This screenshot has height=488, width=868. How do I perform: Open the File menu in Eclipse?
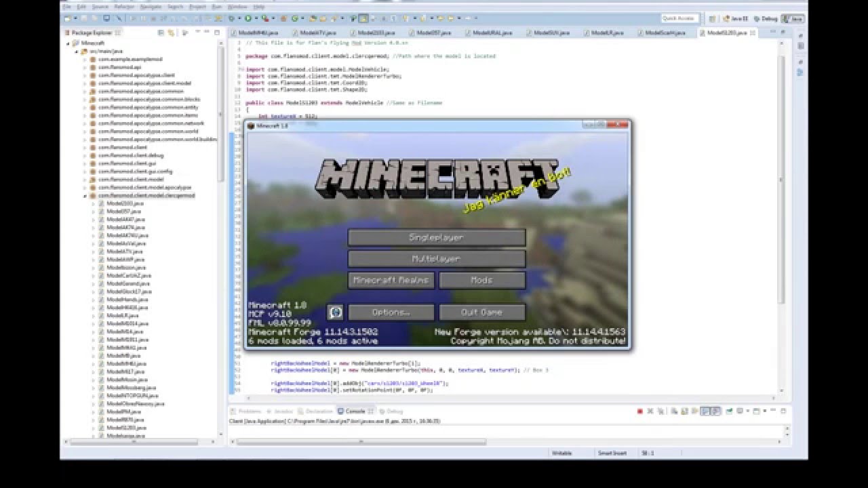click(x=66, y=7)
